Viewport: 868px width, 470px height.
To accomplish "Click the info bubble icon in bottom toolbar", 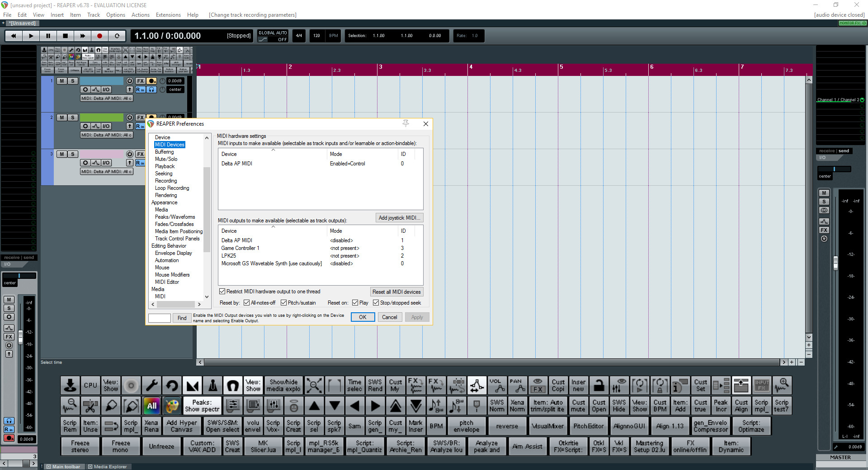I will [x=680, y=385].
